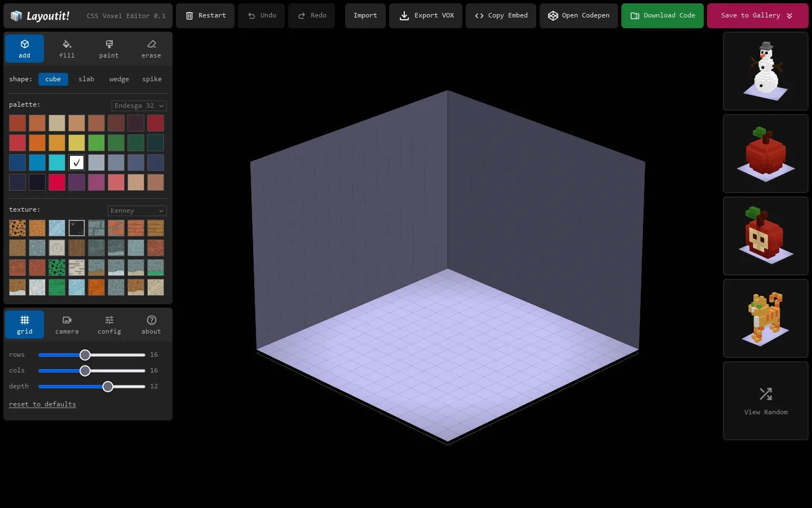
Task: Open the Endesga 32 palette dropdown
Action: [x=139, y=106]
